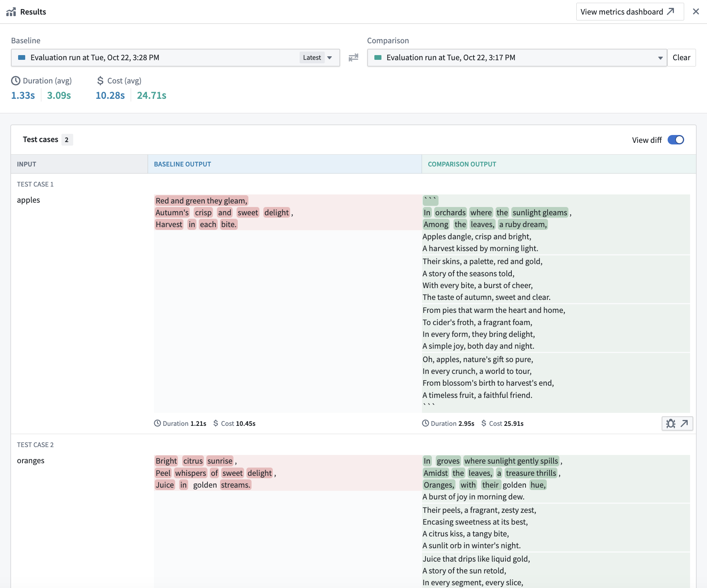Select the apples input text
Viewport: 707px width, 588px height.
(x=28, y=200)
